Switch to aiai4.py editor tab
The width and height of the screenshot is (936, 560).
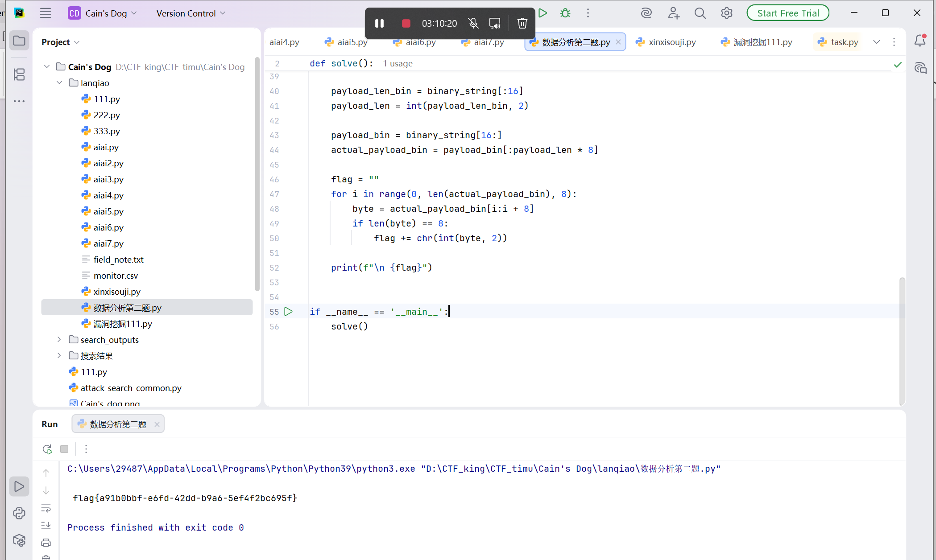pyautogui.click(x=285, y=42)
